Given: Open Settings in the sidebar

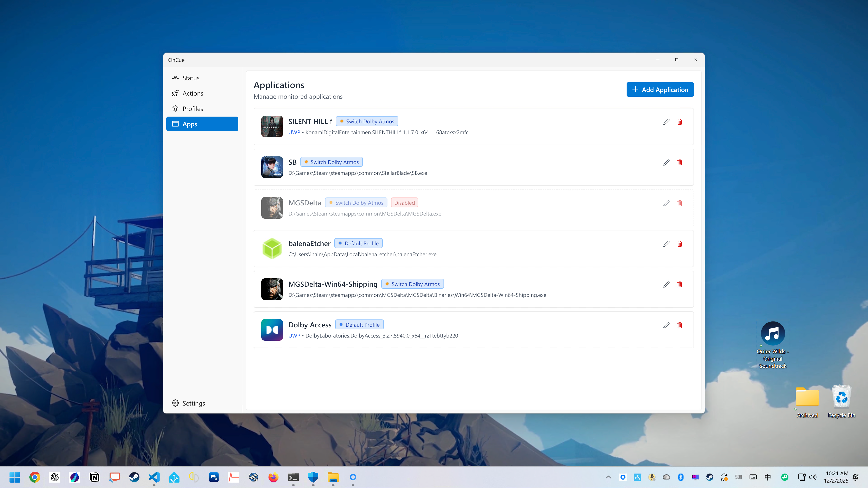Looking at the screenshot, I should click(x=193, y=403).
